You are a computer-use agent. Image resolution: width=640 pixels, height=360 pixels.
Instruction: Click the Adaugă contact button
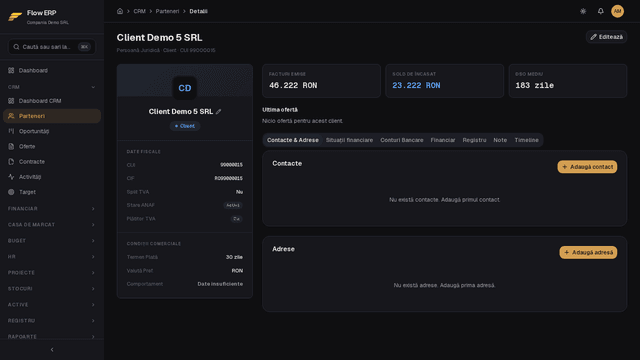pos(587,167)
